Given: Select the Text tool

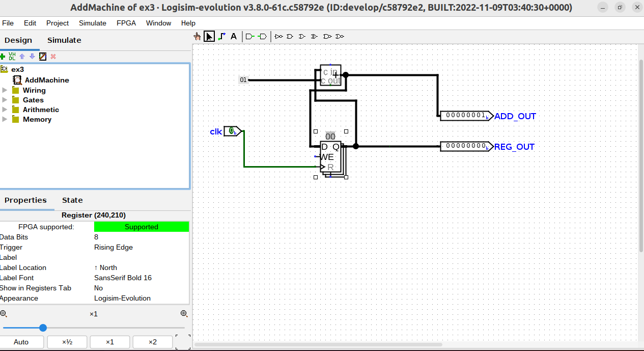Looking at the screenshot, I should click(x=234, y=36).
